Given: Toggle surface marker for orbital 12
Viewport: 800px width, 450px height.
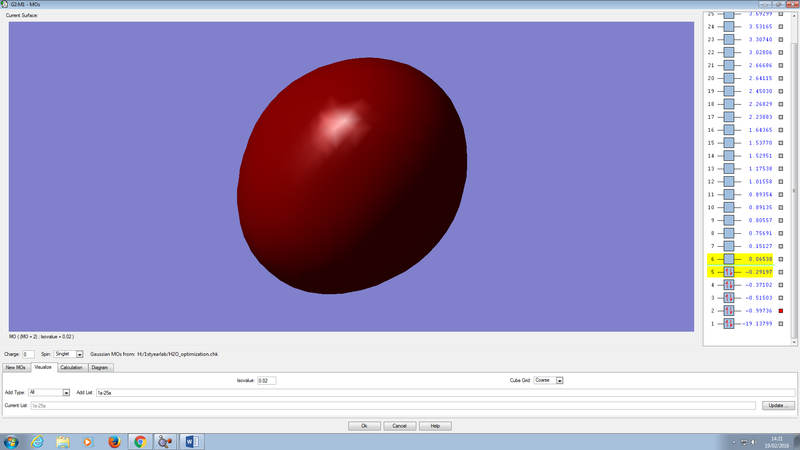Looking at the screenshot, I should coord(781,181).
